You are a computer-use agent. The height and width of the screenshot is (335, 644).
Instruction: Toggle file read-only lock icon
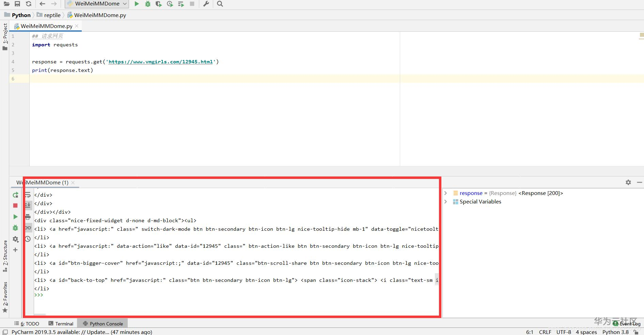(x=636, y=332)
